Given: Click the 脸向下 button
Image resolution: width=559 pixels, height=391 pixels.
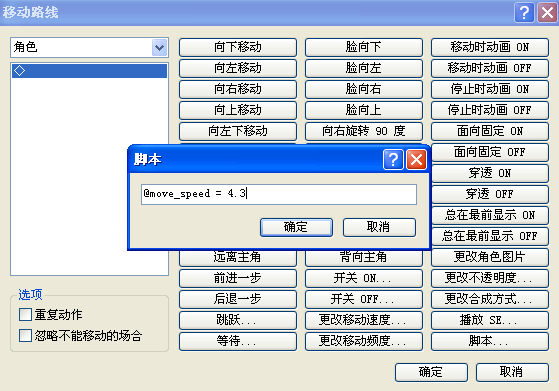Looking at the screenshot, I should tap(364, 47).
